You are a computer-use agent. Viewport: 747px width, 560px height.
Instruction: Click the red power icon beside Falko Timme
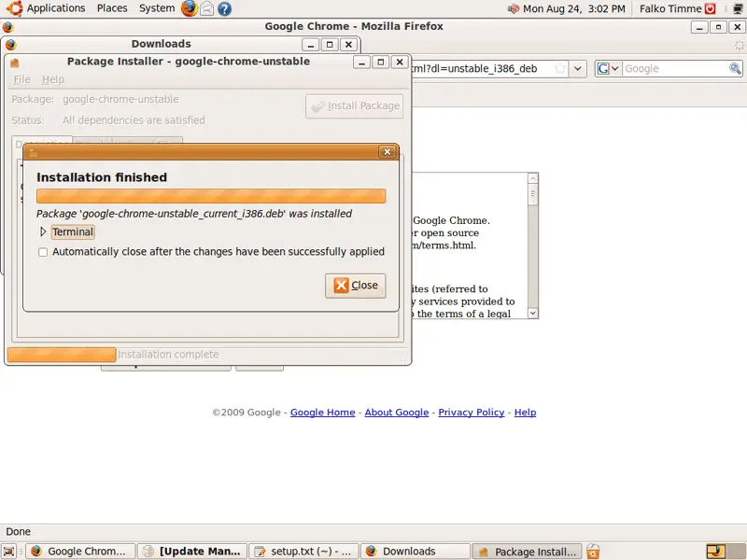click(x=711, y=8)
